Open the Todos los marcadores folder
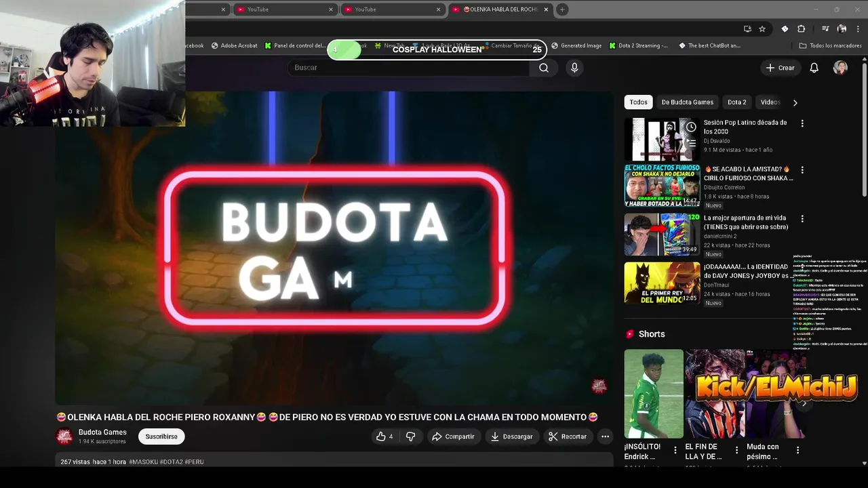 click(x=830, y=46)
